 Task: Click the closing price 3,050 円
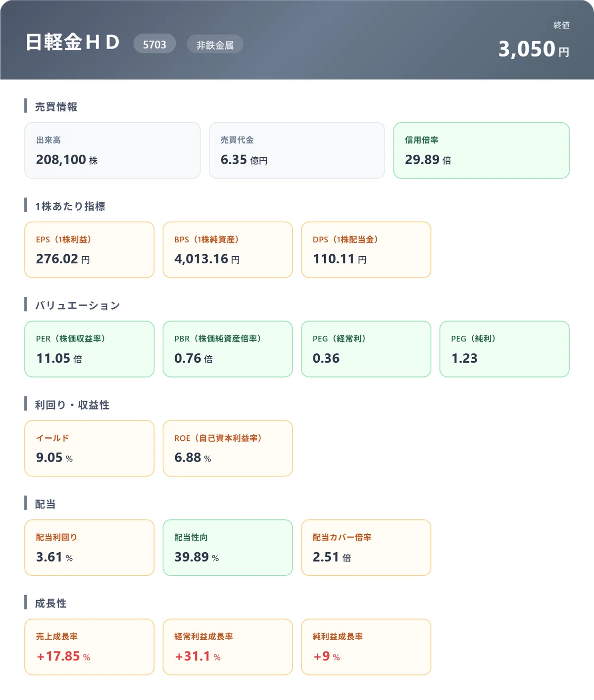click(x=534, y=49)
